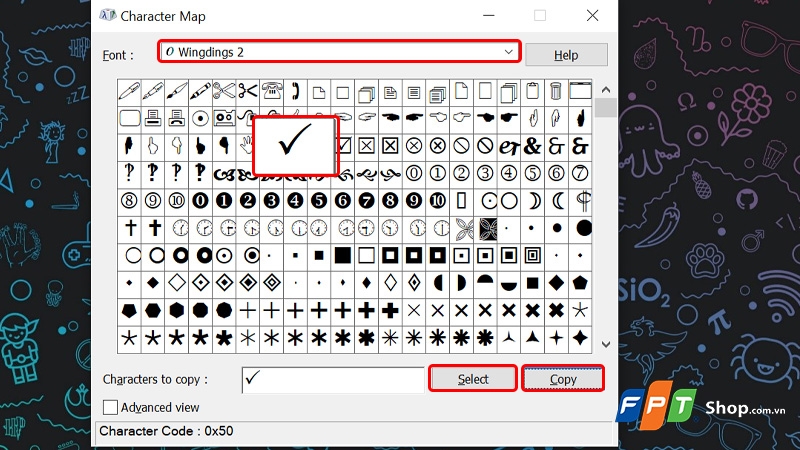This screenshot has width=800, height=450.
Task: Pick the italic 'et' ligature glyph
Action: tap(509, 146)
